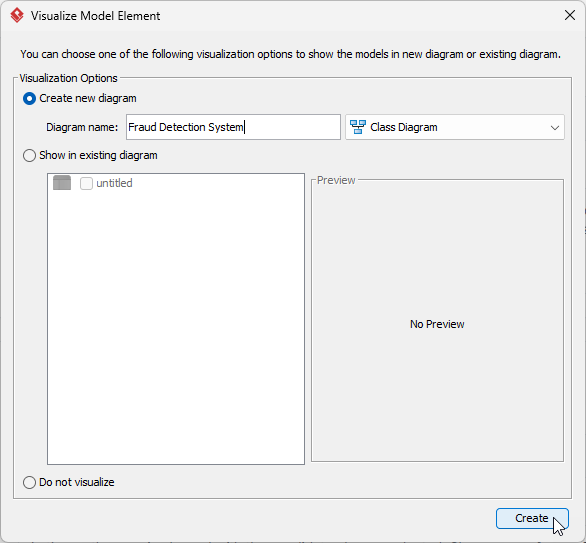This screenshot has height=543, width=586.
Task: Select the Create new diagram radio button
Action: [30, 99]
